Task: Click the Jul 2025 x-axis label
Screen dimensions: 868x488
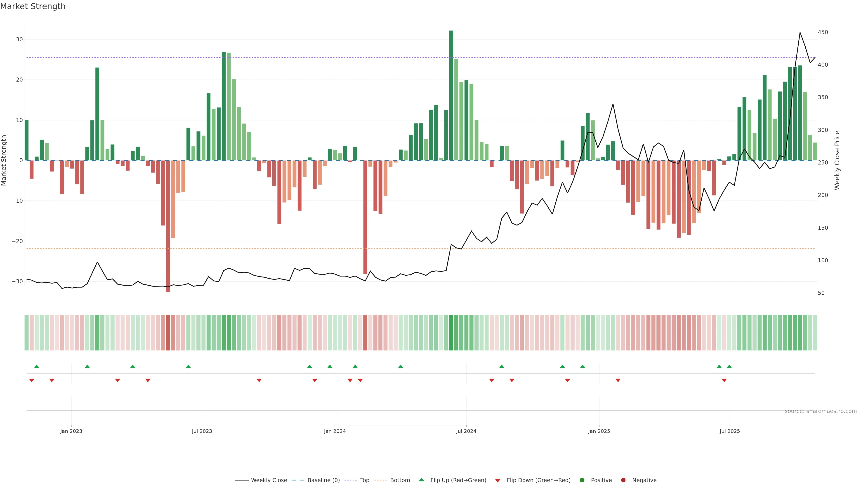Action: (729, 431)
